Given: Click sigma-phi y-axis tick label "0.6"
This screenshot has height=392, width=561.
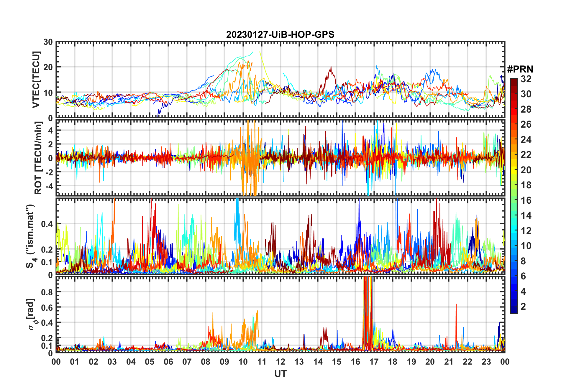Looking at the screenshot, I should coord(47,307).
